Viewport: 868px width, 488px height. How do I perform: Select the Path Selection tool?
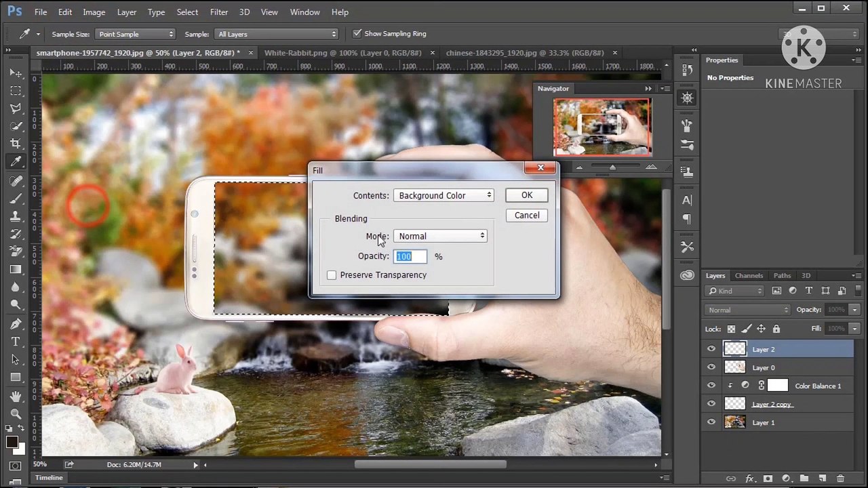click(15, 359)
